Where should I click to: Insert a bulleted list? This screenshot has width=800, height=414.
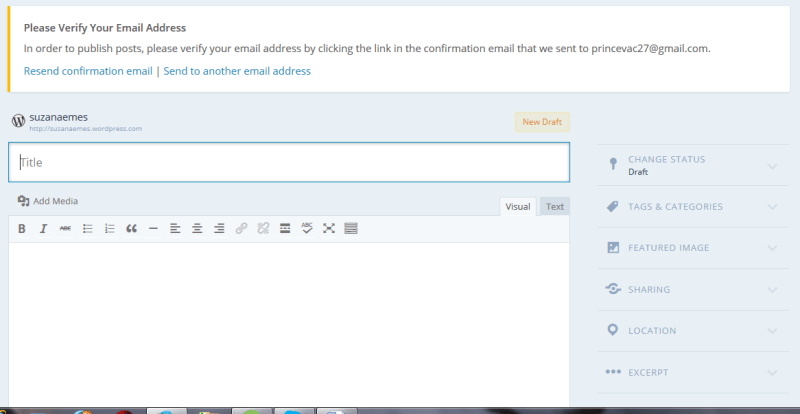click(87, 229)
